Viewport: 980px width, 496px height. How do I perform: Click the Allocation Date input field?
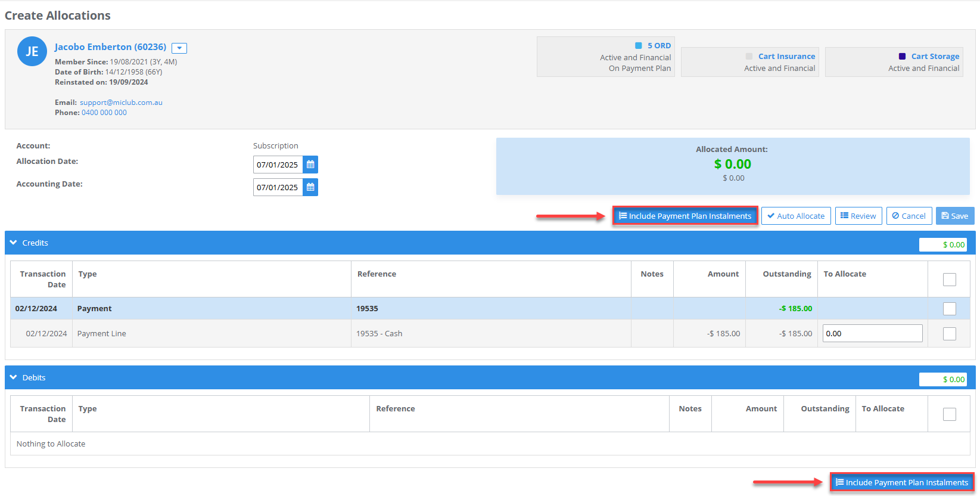[x=278, y=165]
